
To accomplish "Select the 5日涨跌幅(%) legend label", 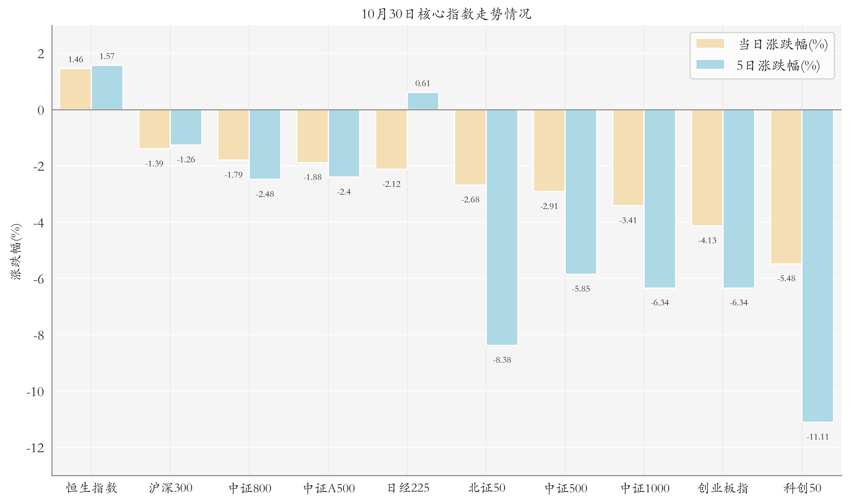I will click(778, 66).
